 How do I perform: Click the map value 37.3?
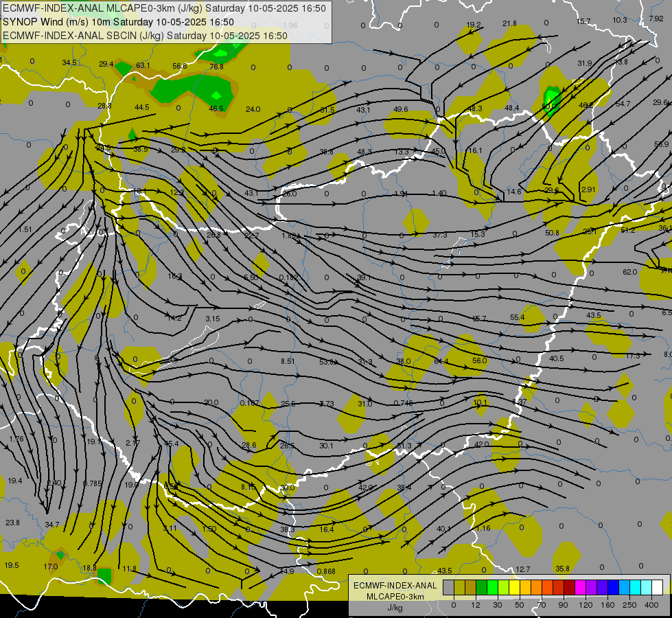pyautogui.click(x=440, y=235)
